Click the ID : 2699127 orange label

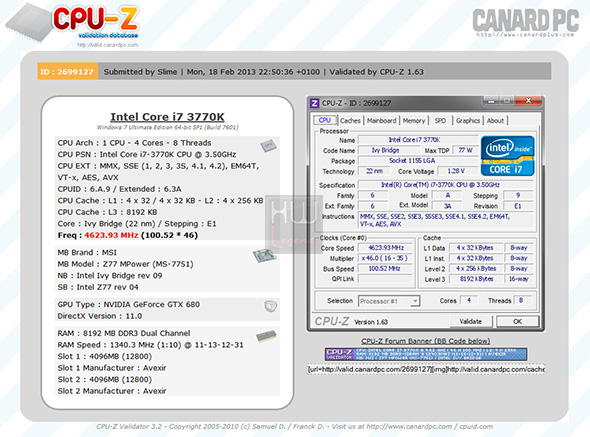point(67,72)
